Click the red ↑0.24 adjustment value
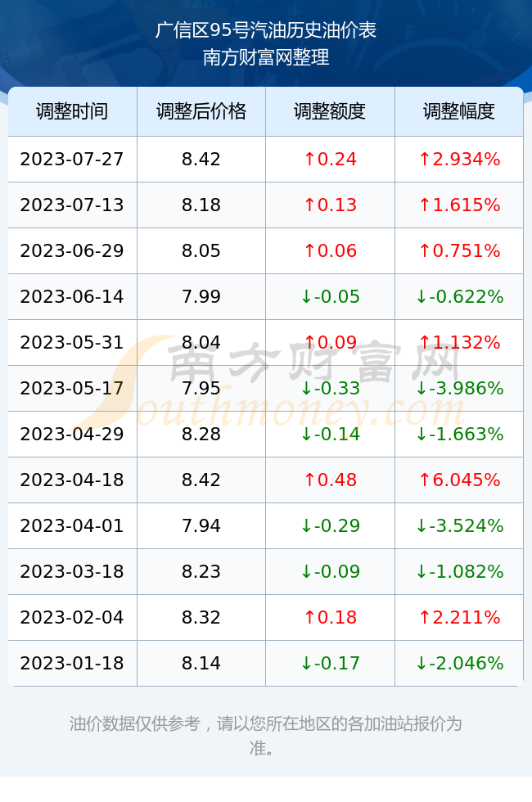Screen dimensions: 532x802 pos(330,159)
